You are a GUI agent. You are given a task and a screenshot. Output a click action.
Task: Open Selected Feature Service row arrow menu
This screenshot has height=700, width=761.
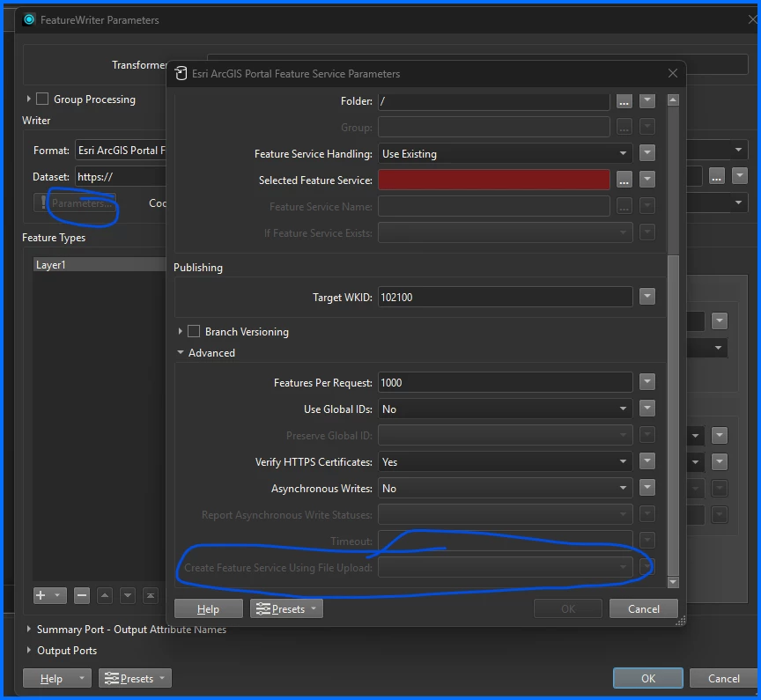tap(647, 180)
